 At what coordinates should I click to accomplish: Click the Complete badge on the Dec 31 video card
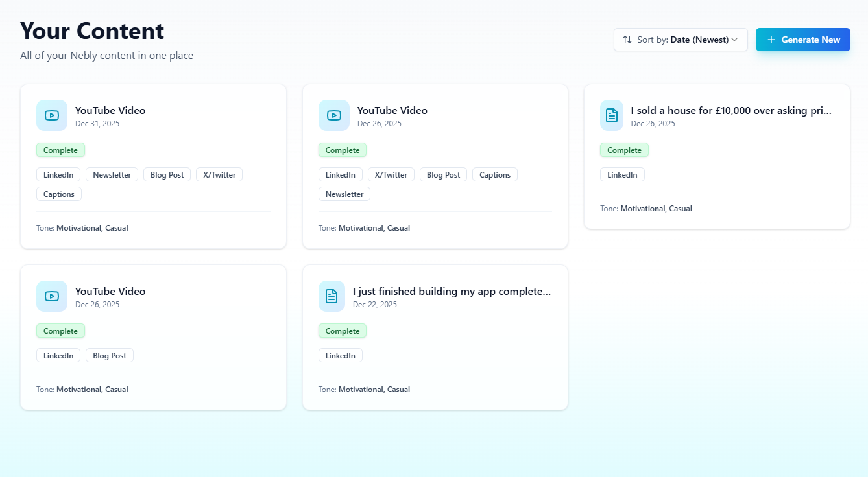(x=60, y=150)
